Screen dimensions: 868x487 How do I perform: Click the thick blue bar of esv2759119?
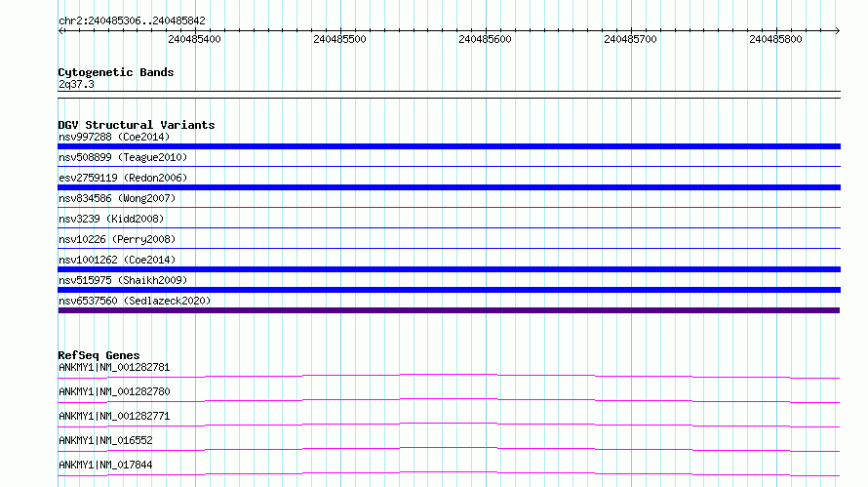(449, 187)
